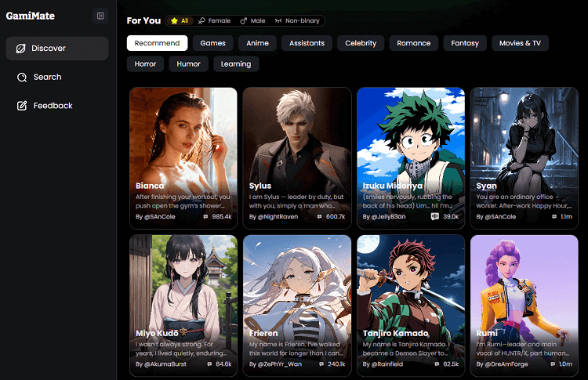588x380 pixels.
Task: Click the 240.1k count on Frieren card
Action: point(336,364)
